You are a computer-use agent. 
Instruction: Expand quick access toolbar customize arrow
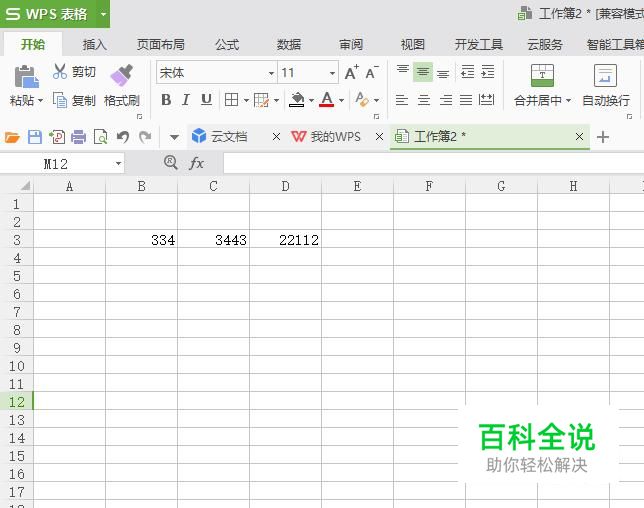pyautogui.click(x=174, y=137)
